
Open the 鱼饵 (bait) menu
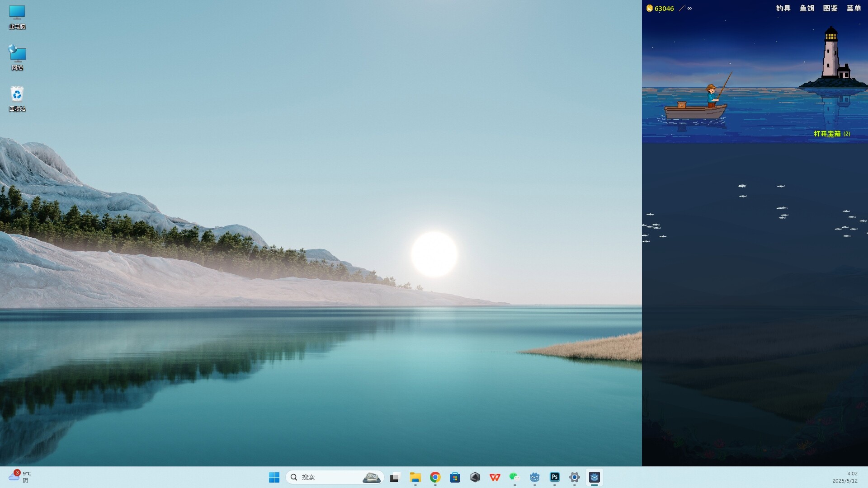point(807,8)
